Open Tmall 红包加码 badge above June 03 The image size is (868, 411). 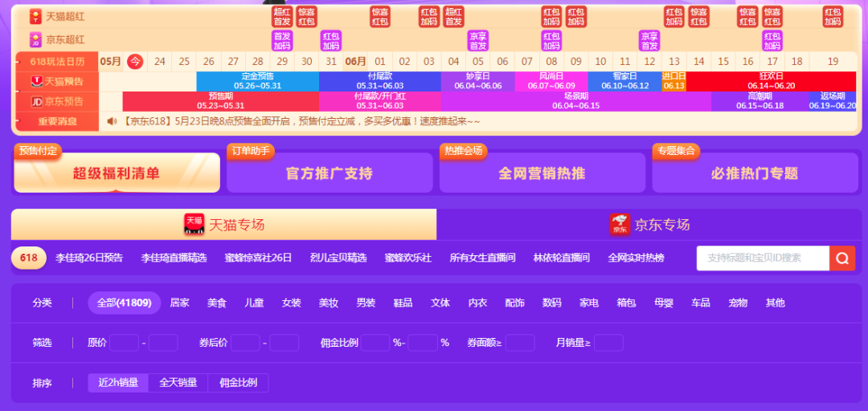click(429, 17)
